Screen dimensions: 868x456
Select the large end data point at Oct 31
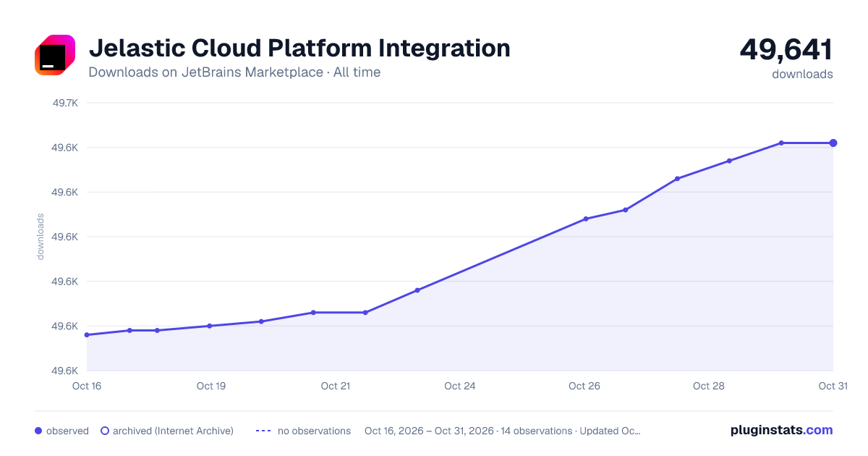(x=833, y=143)
